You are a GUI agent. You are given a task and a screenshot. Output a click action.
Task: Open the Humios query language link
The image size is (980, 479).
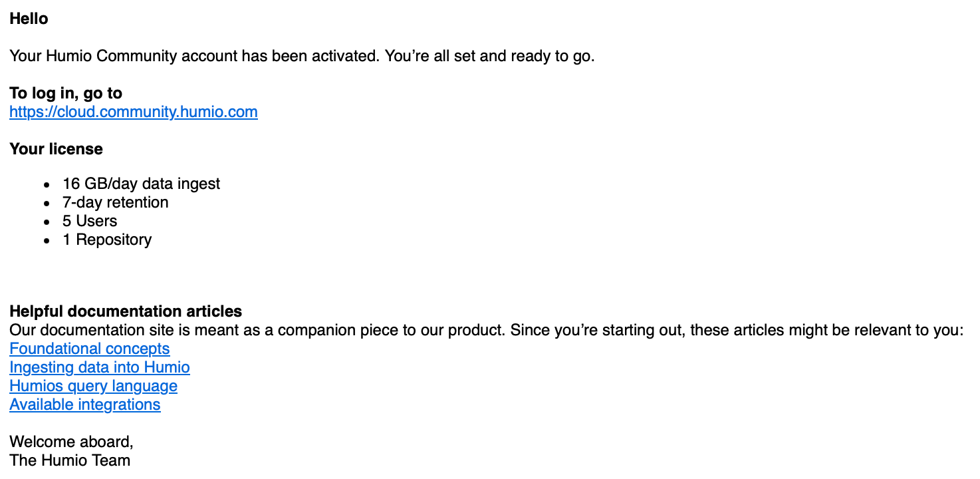point(93,386)
